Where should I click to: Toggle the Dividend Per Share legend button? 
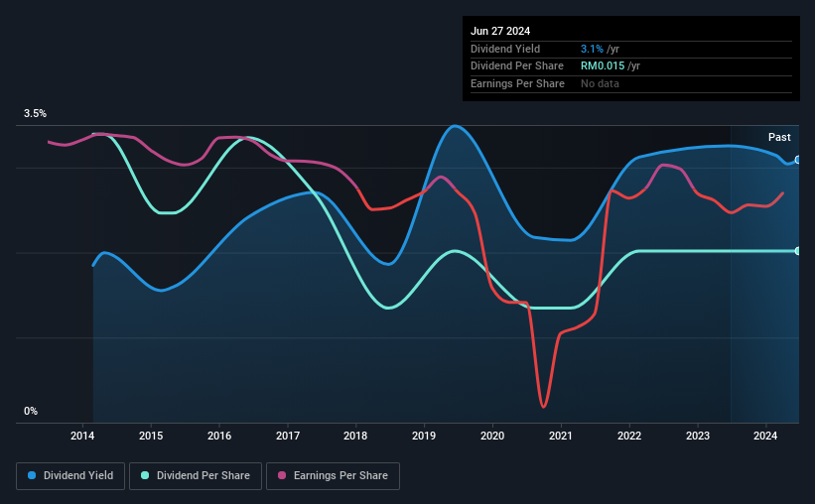pyautogui.click(x=196, y=476)
